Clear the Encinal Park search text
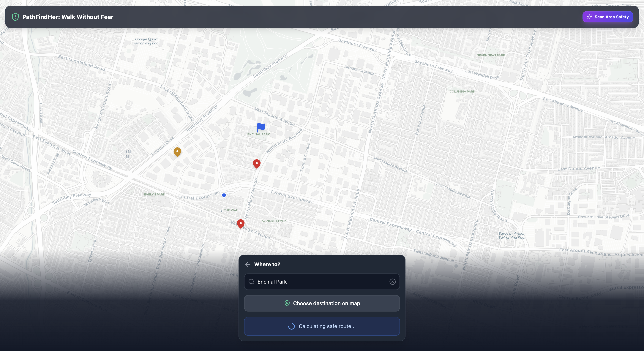644x351 pixels. [392, 282]
